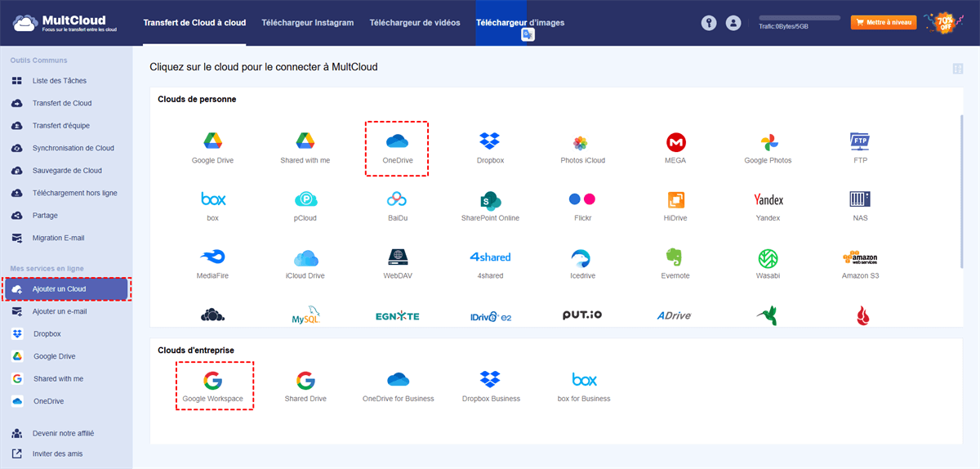980x469 pixels.
Task: Choose the Shared with me cloud tile
Action: [305, 148]
